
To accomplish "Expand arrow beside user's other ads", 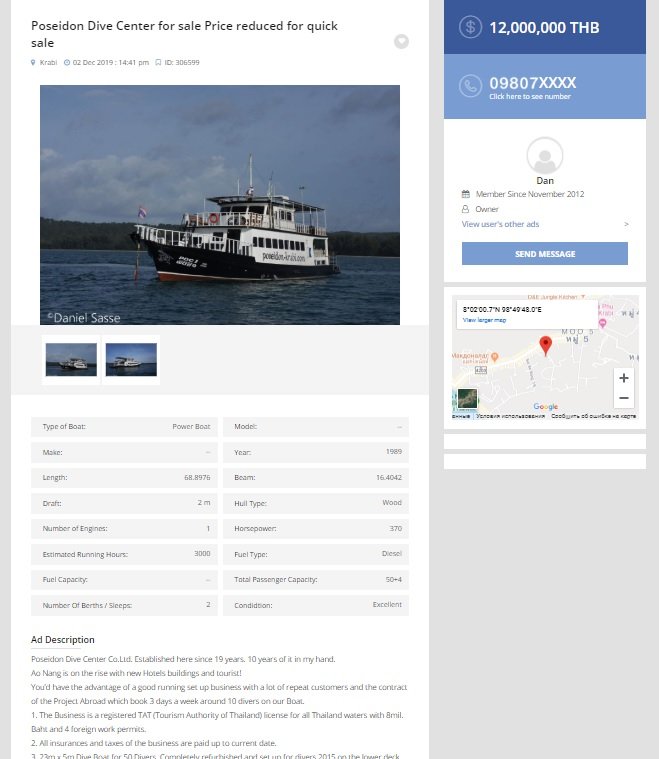I will (626, 224).
